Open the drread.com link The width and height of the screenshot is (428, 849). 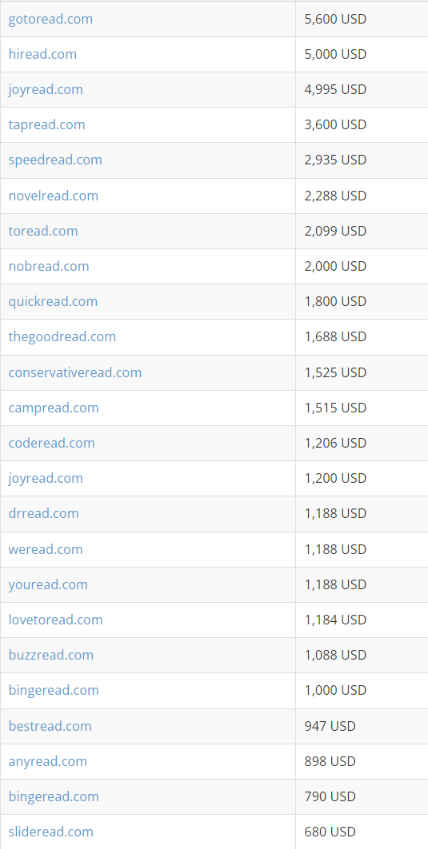point(43,513)
